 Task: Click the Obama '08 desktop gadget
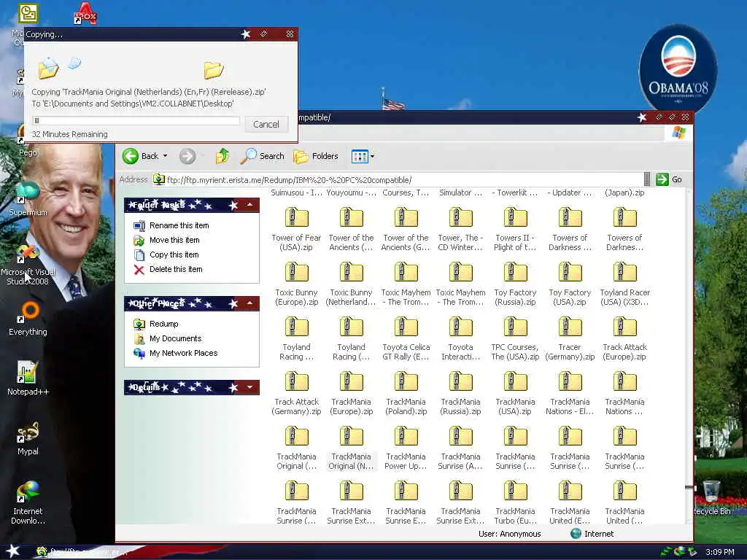[678, 68]
